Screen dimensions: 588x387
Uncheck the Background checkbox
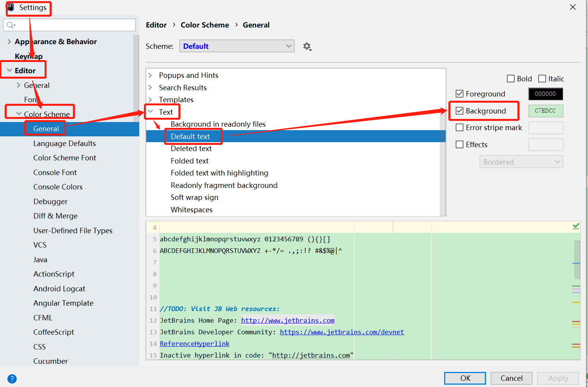point(460,111)
